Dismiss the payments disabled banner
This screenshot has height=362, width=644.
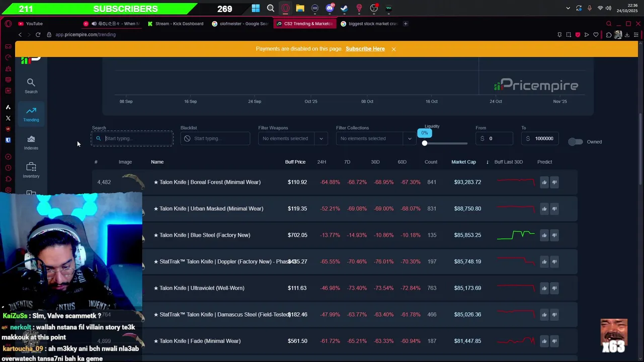pyautogui.click(x=393, y=49)
